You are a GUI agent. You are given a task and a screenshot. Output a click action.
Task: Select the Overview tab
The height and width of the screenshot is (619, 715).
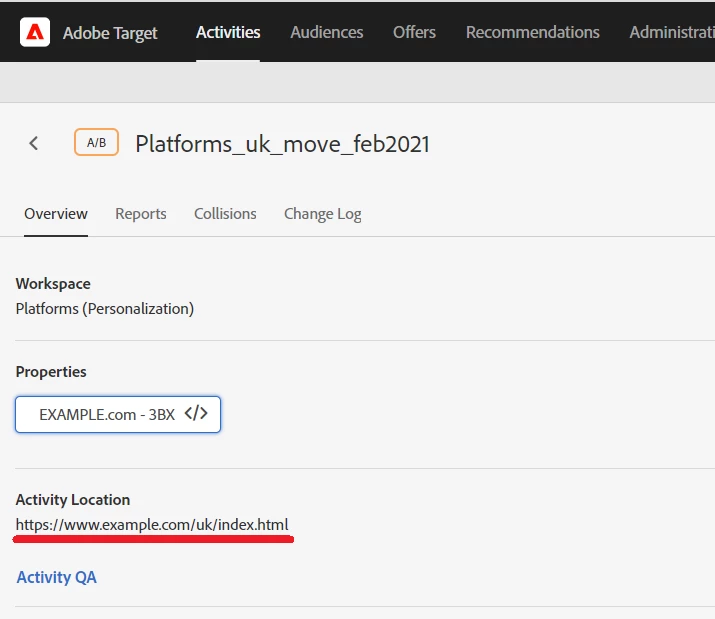click(x=56, y=214)
